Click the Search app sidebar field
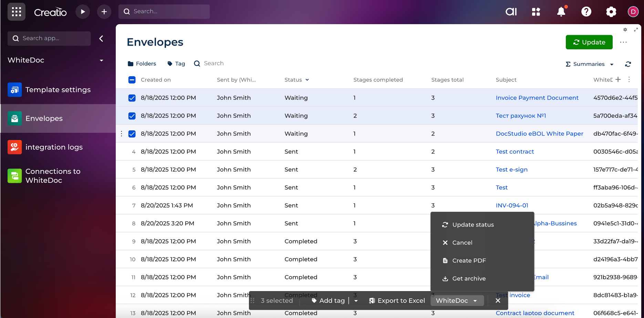 click(49, 38)
